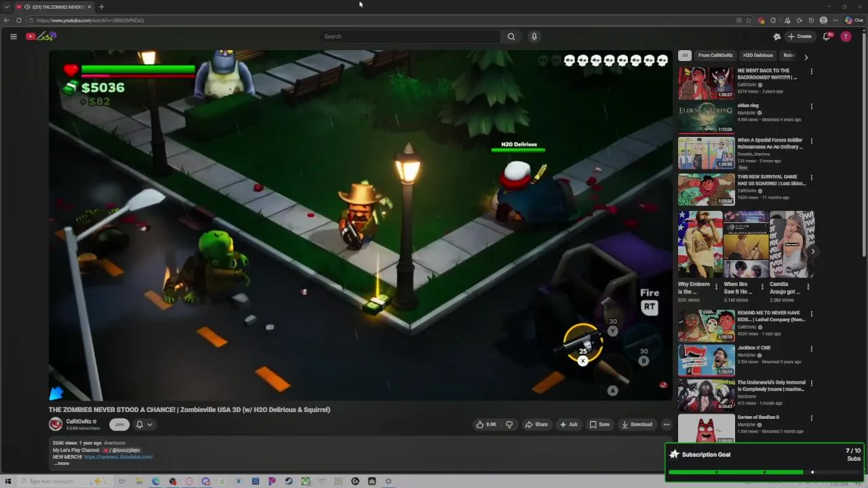Click the magnifier search button

point(511,37)
